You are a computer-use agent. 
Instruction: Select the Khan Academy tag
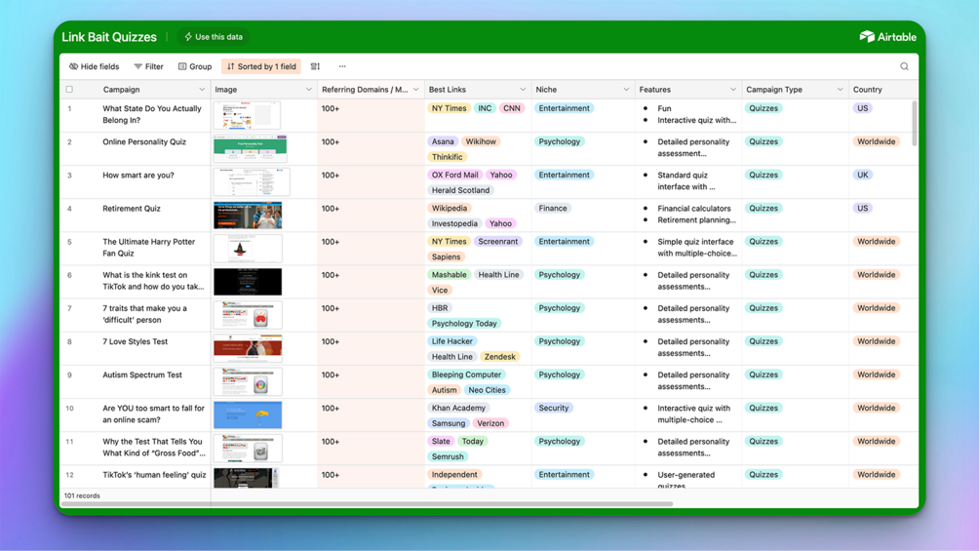pyautogui.click(x=458, y=408)
